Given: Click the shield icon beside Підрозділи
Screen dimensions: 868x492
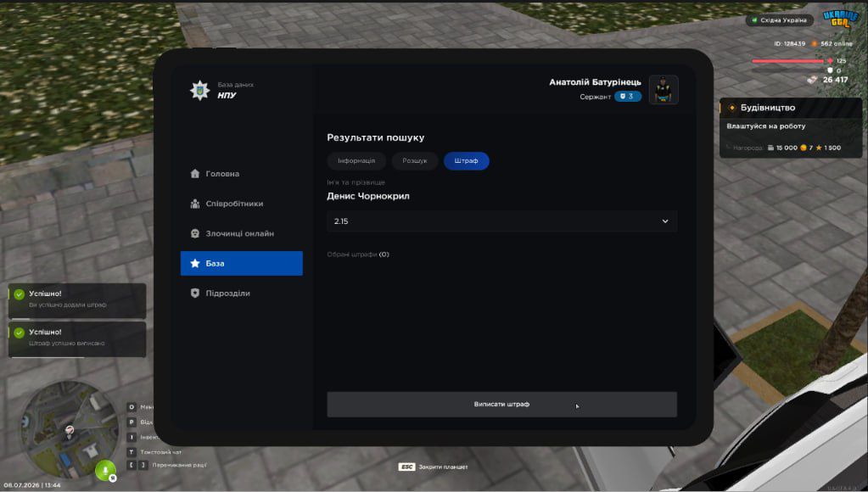Looking at the screenshot, I should (195, 294).
